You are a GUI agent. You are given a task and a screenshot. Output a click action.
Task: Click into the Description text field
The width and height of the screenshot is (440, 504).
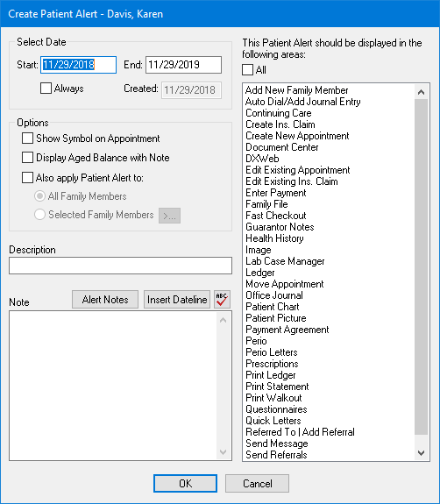point(121,266)
